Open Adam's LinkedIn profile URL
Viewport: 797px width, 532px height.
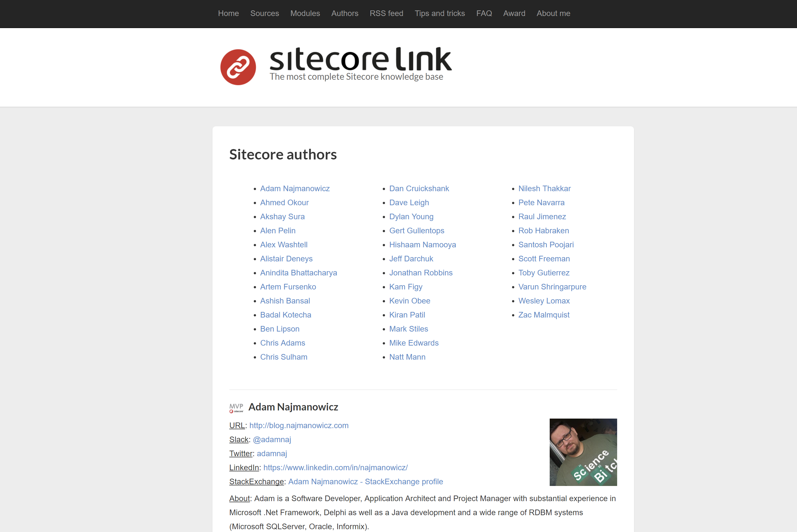click(335, 467)
